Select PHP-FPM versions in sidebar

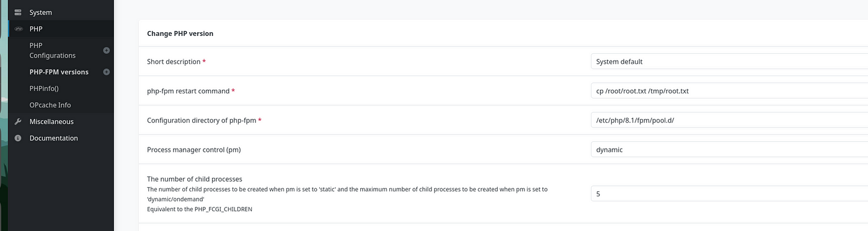[x=59, y=72]
